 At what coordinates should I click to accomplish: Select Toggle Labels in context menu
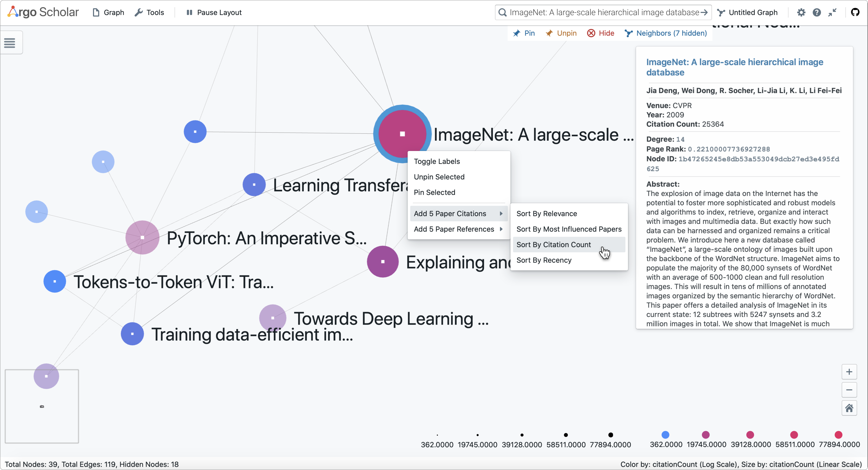click(x=459, y=161)
